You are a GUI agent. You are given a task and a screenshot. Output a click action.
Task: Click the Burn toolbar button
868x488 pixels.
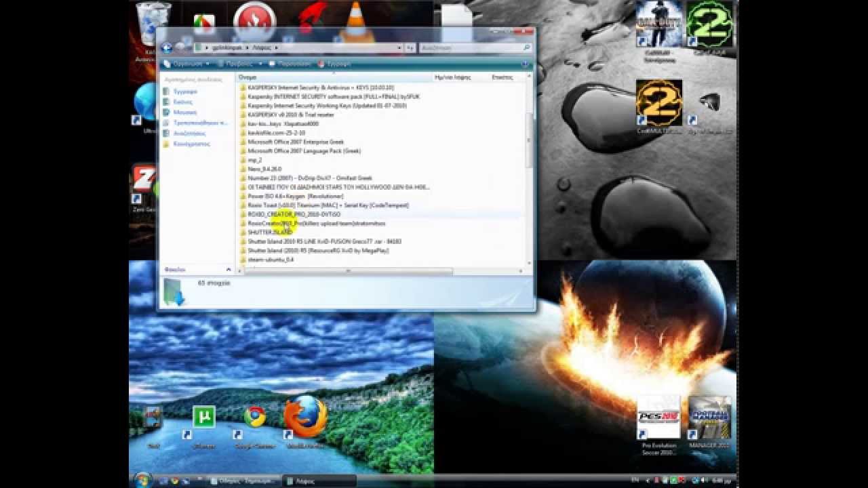(x=334, y=64)
